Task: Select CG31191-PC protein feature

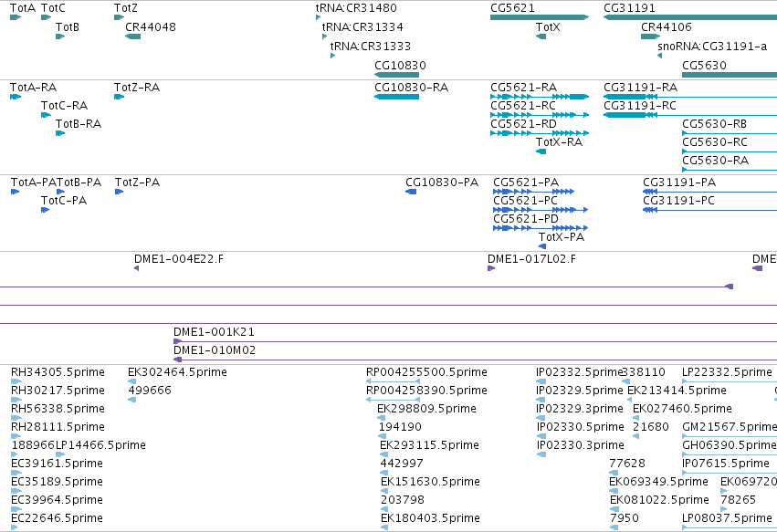Action: pyautogui.click(x=709, y=210)
